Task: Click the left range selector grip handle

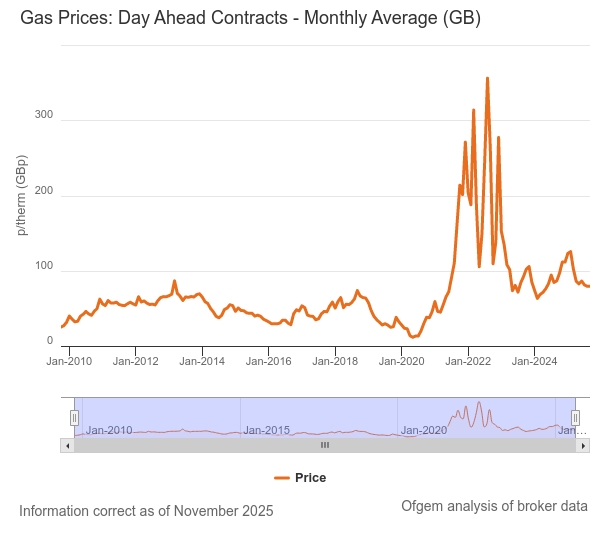Action: [x=74, y=417]
